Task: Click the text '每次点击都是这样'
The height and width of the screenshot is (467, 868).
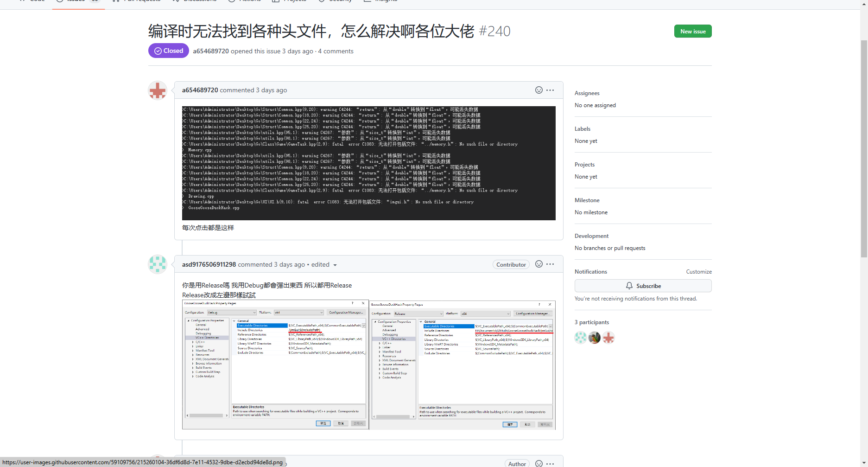Action: (208, 228)
